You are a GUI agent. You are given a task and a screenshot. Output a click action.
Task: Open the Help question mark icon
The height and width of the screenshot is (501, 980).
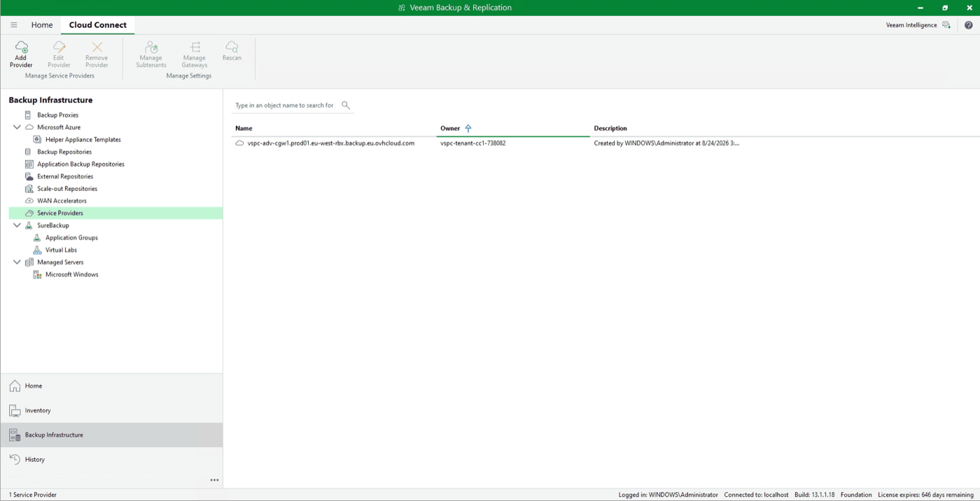(969, 24)
